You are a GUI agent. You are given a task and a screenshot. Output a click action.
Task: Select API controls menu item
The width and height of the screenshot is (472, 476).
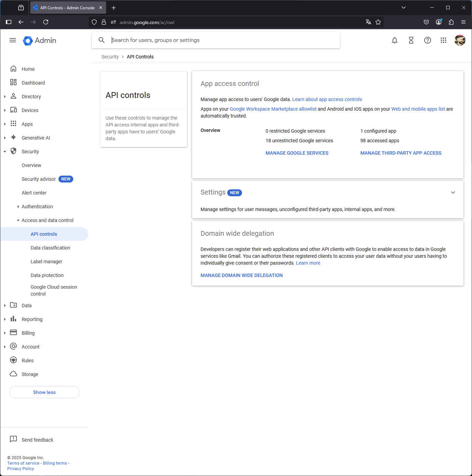(x=44, y=234)
